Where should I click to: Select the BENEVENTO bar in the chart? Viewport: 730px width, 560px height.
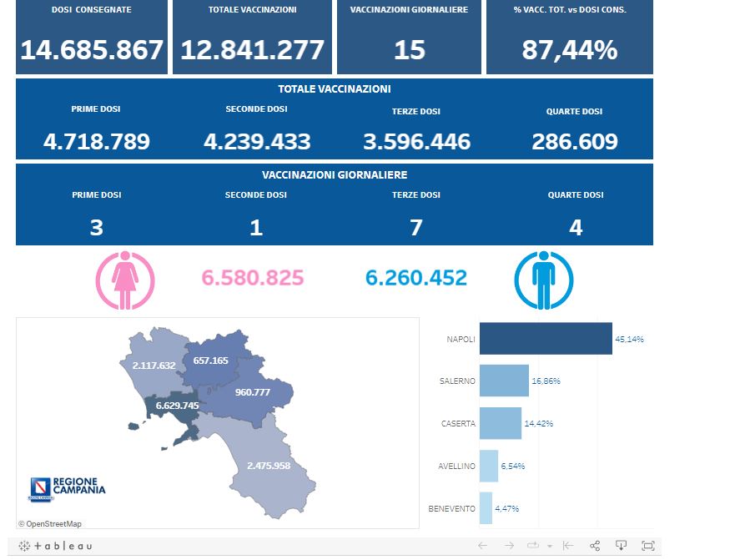point(486,508)
